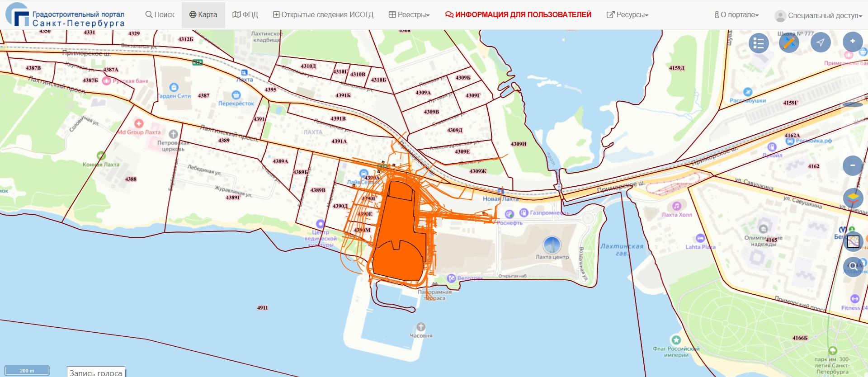Click quarter label 4162

click(814, 166)
